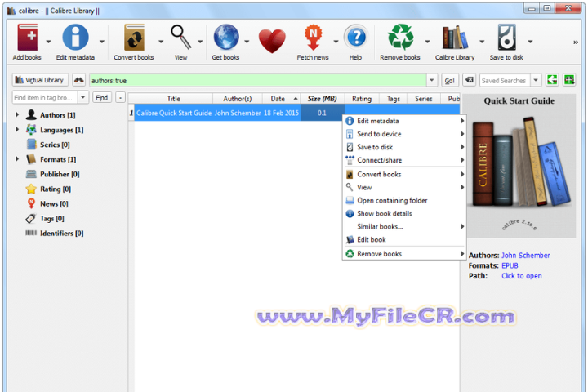588x392 pixels.
Task: Sort by the Date column header
Action: click(281, 99)
